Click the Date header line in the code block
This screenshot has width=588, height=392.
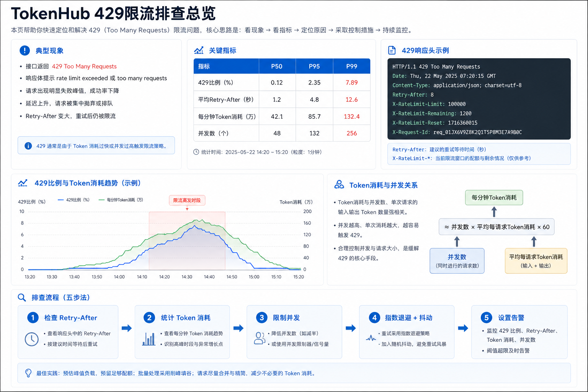click(x=444, y=76)
